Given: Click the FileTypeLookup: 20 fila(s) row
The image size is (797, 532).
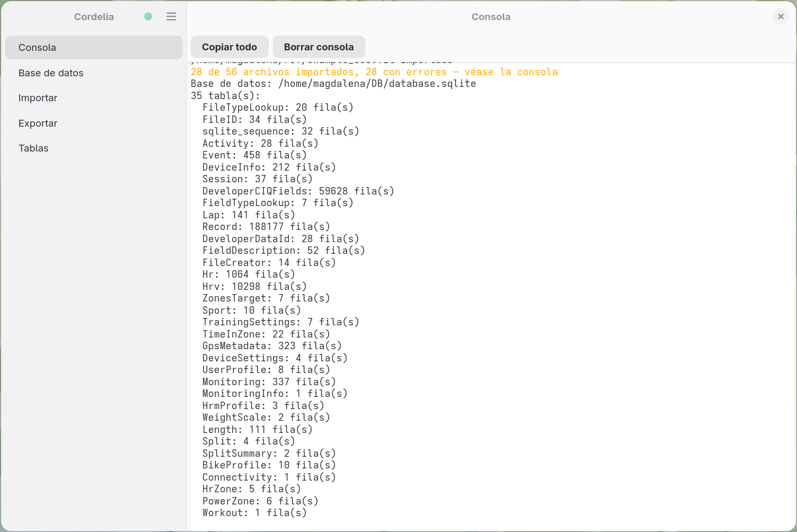Looking at the screenshot, I should click(278, 108).
